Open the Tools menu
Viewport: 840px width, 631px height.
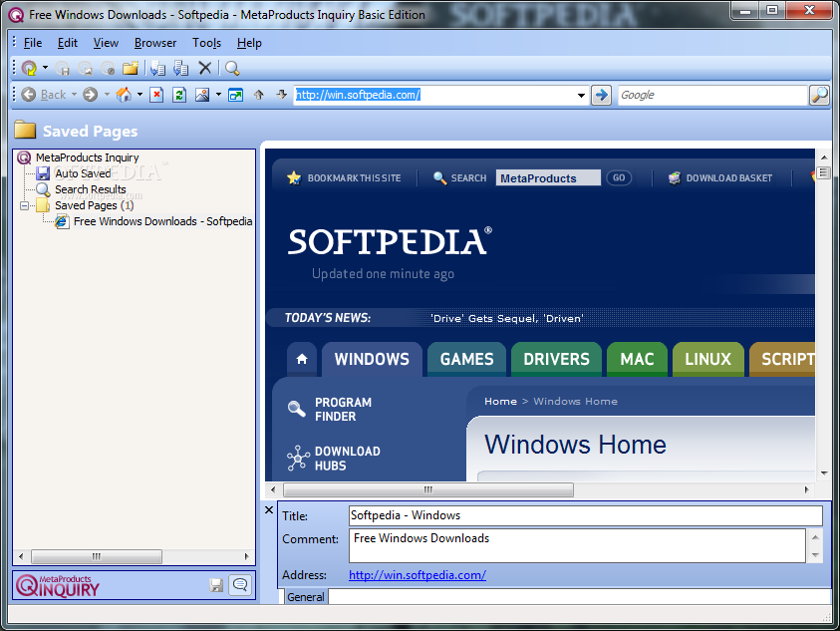click(207, 43)
